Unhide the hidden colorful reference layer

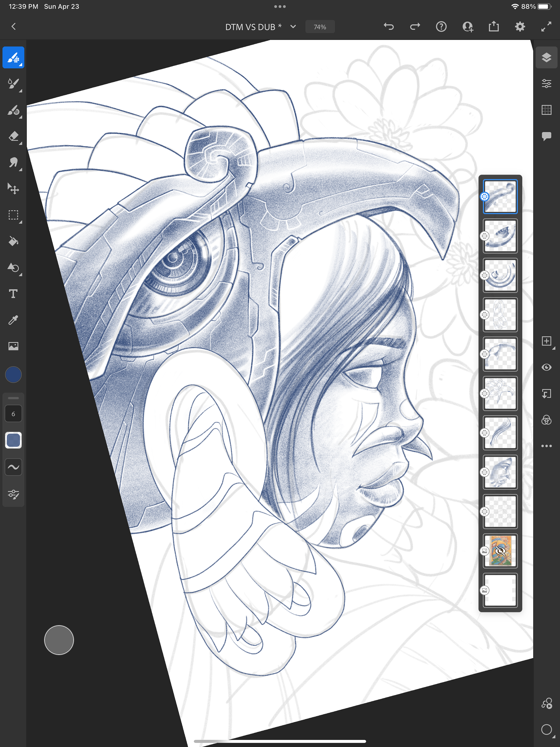[x=500, y=551]
